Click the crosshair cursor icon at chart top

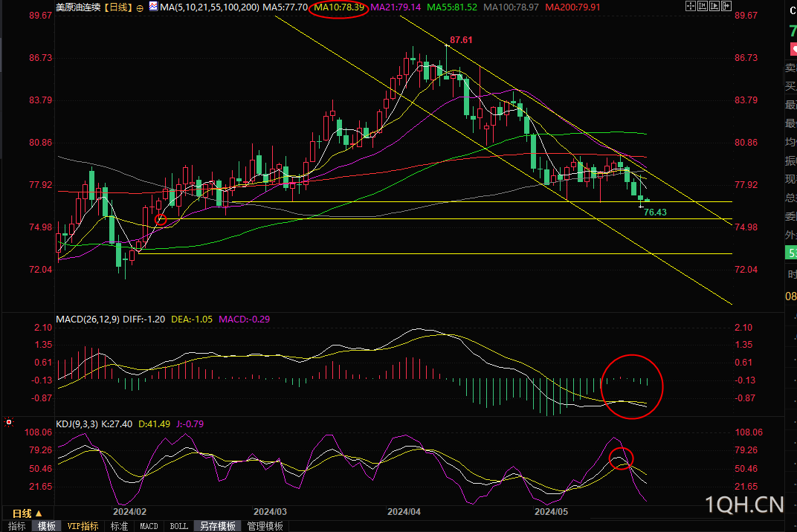tap(691, 6)
